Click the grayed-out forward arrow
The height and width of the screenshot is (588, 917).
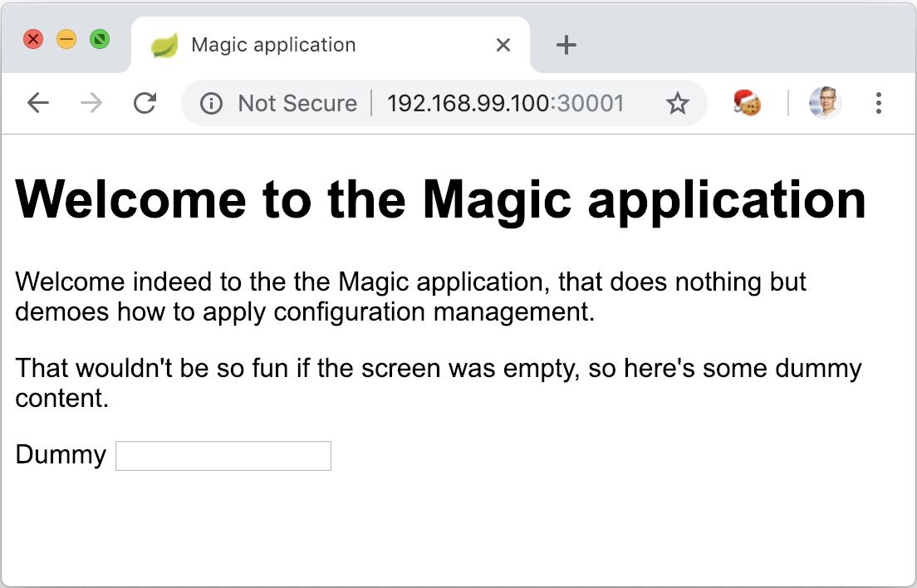coord(91,103)
